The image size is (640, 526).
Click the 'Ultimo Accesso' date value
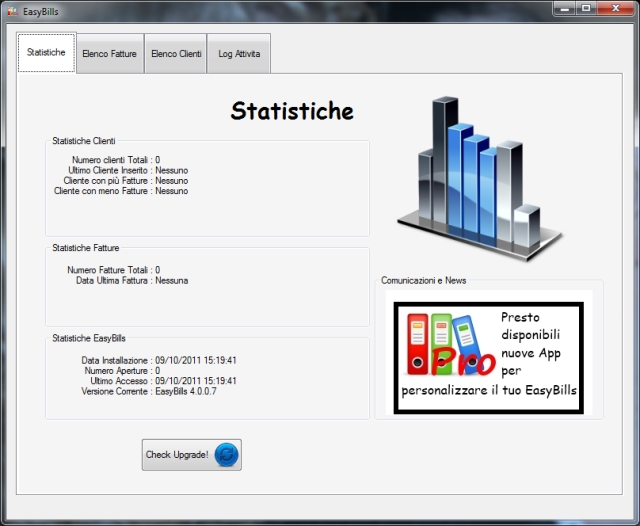196,381
